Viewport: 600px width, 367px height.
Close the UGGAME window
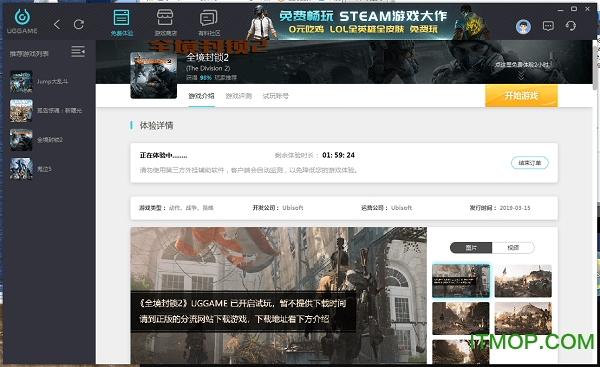tap(587, 9)
